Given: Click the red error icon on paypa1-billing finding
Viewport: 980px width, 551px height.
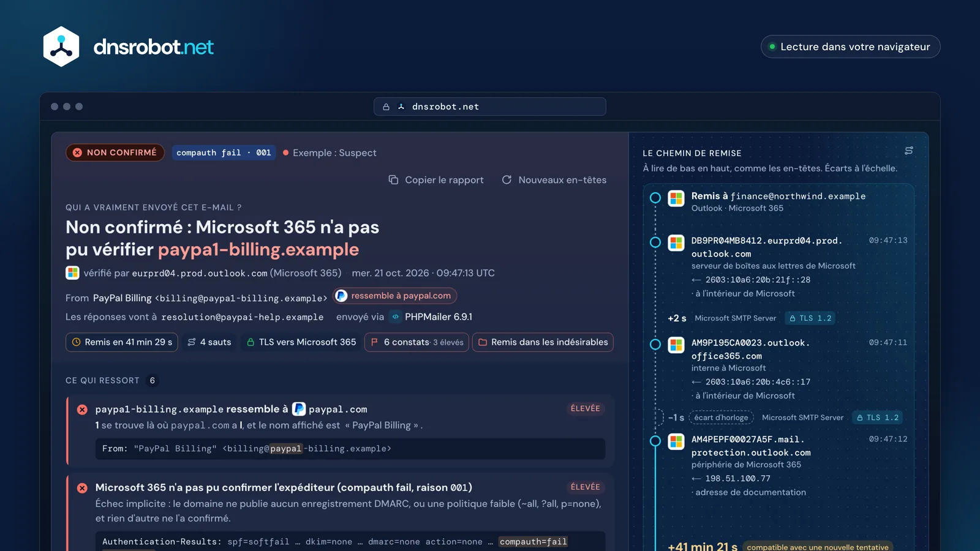Looking at the screenshot, I should coord(82,410).
